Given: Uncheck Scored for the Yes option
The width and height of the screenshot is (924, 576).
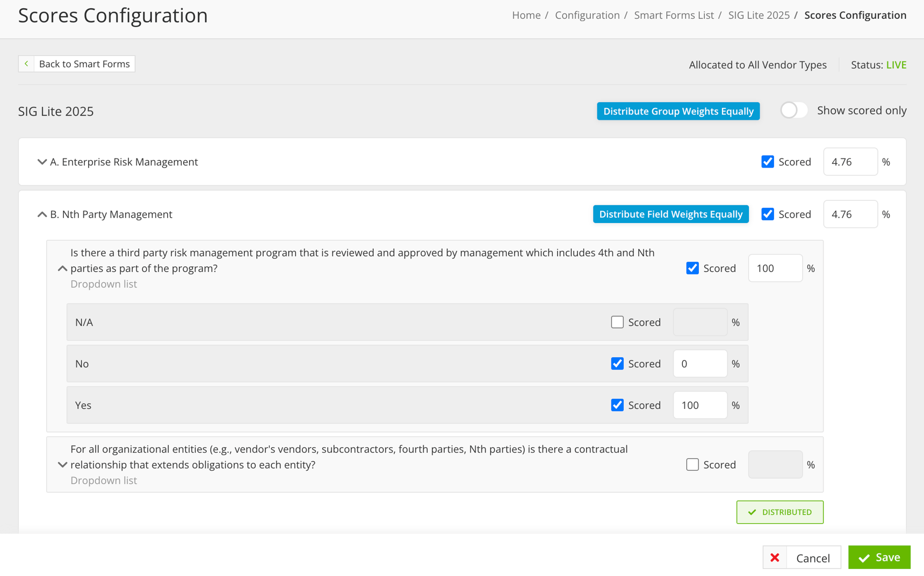Looking at the screenshot, I should 617,405.
